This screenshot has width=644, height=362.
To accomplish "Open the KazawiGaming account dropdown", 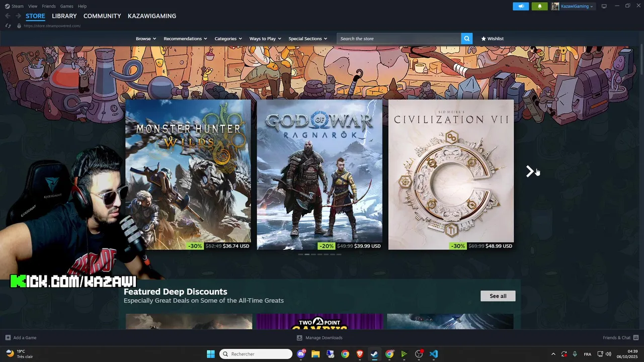I will coord(577,6).
